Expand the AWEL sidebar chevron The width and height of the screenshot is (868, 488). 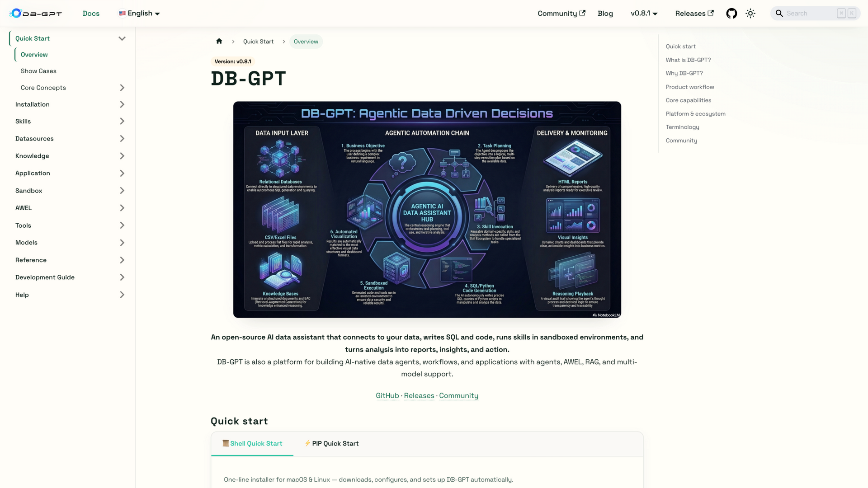tap(122, 208)
